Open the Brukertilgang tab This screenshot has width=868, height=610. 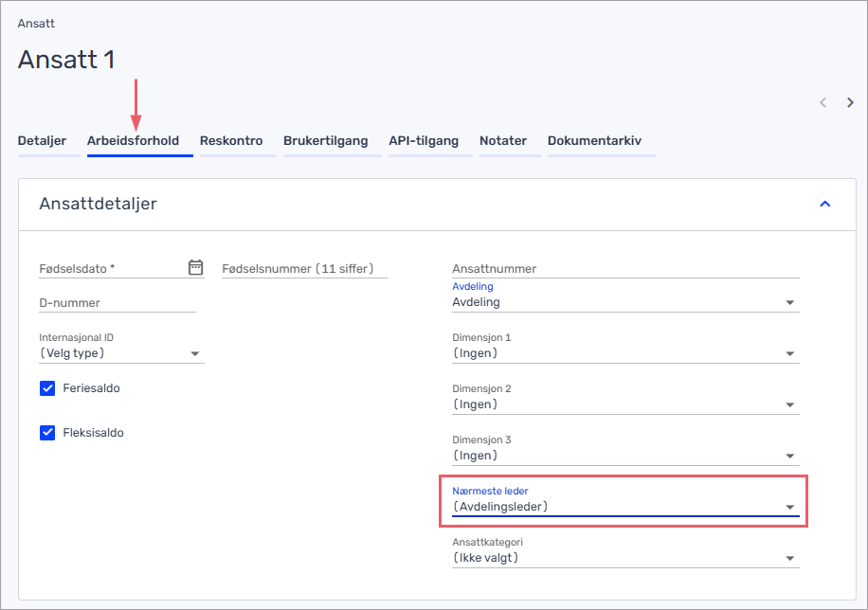coord(326,140)
